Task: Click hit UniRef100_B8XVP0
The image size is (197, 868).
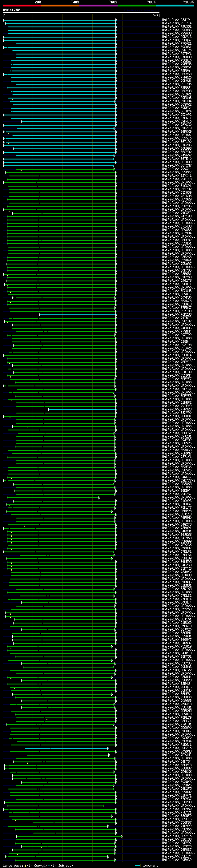Action: pyautogui.click(x=176, y=412)
